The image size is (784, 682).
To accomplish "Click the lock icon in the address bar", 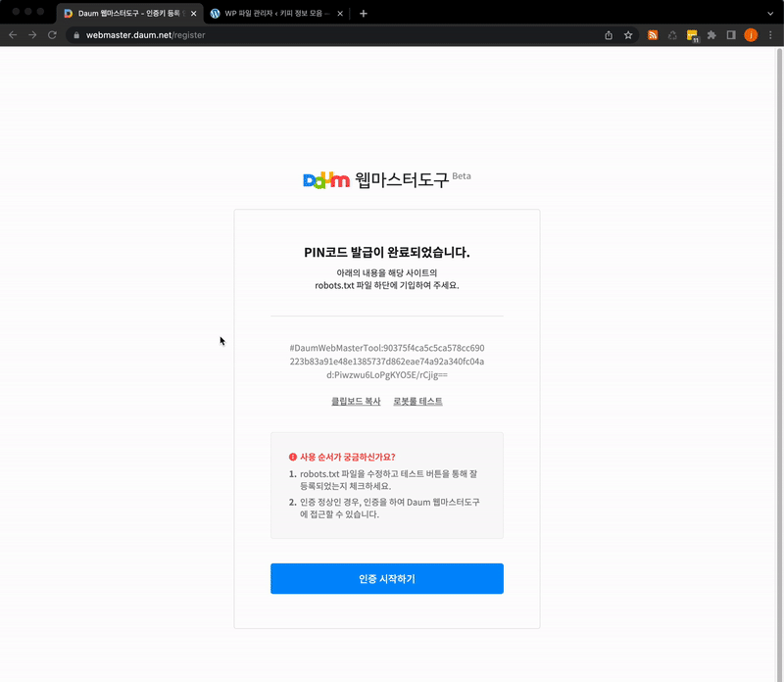I will coord(76,35).
